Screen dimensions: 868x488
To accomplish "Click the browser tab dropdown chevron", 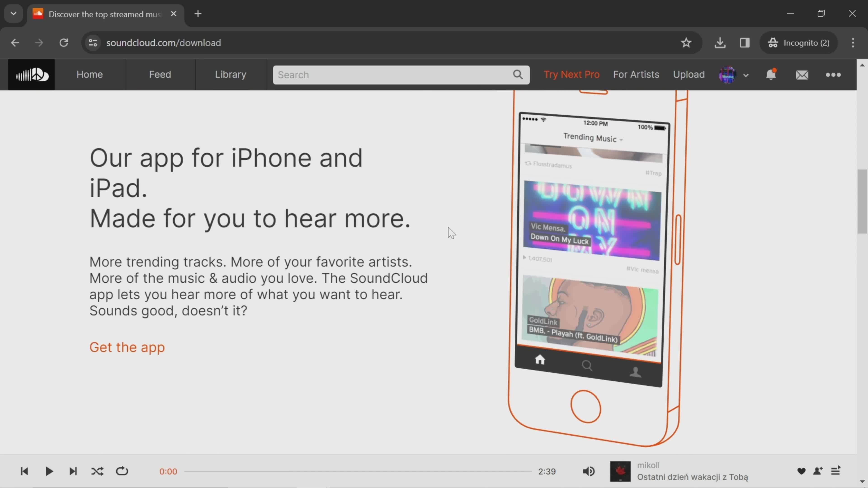I will coord(13,13).
